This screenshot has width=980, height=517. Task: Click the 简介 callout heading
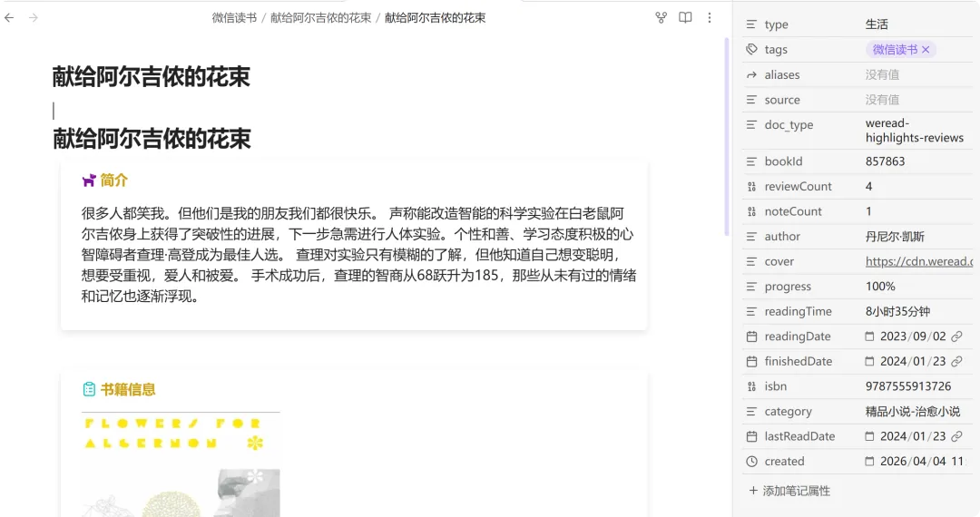(x=113, y=180)
